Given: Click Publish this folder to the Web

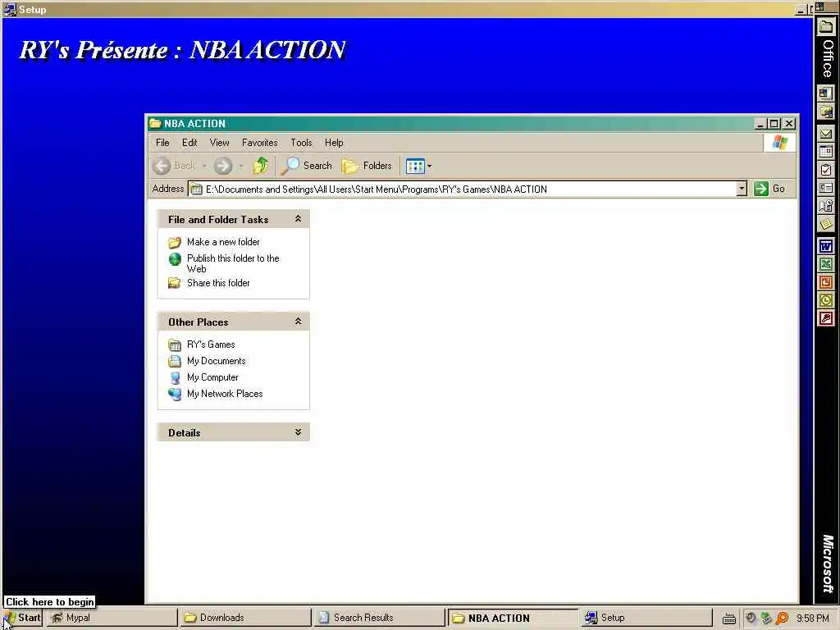Looking at the screenshot, I should click(x=233, y=263).
